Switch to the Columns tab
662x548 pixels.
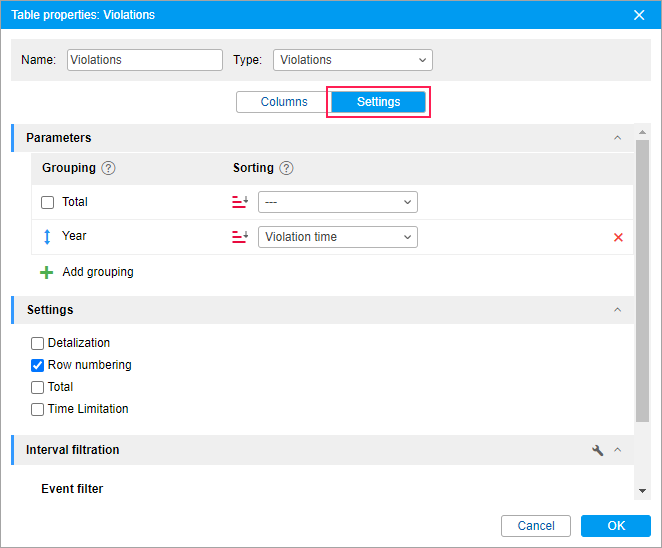[284, 102]
